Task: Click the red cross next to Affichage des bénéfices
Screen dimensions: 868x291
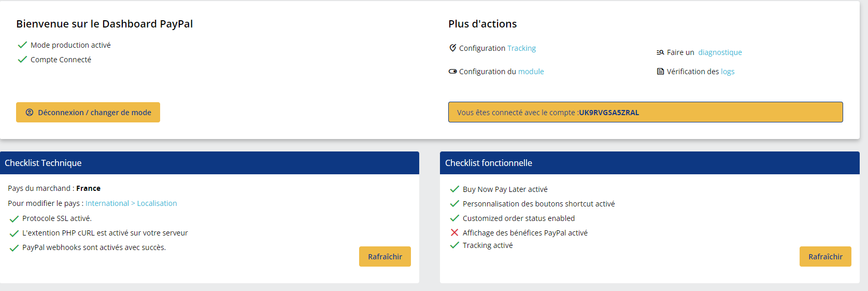Action: coord(454,232)
